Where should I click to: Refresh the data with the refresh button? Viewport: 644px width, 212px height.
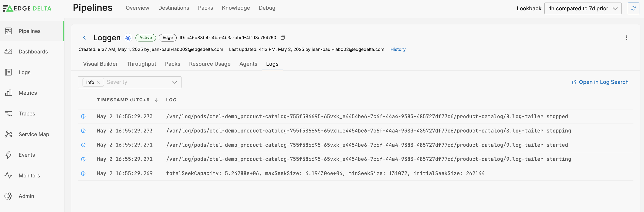(633, 9)
